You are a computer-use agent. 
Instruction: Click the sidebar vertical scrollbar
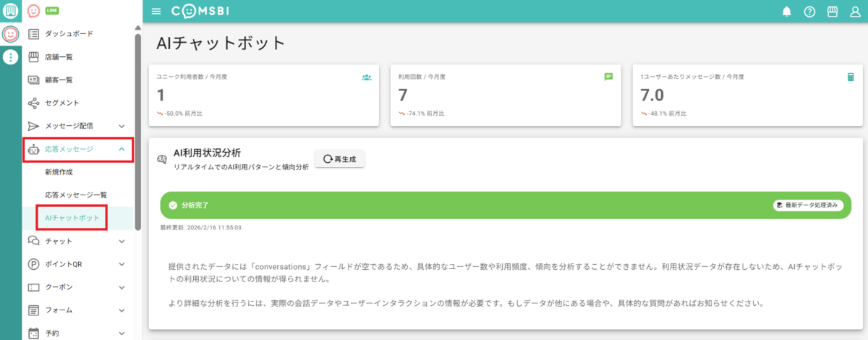pyautogui.click(x=137, y=130)
